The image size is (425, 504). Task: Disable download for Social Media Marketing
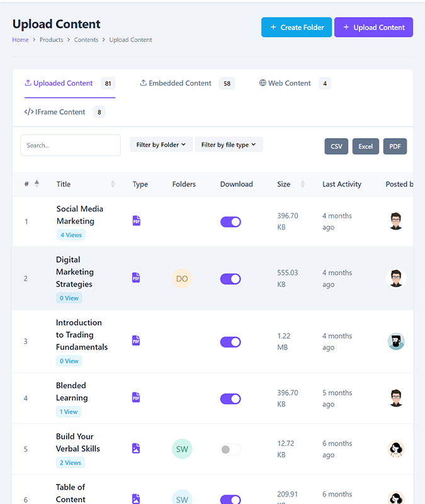click(230, 222)
